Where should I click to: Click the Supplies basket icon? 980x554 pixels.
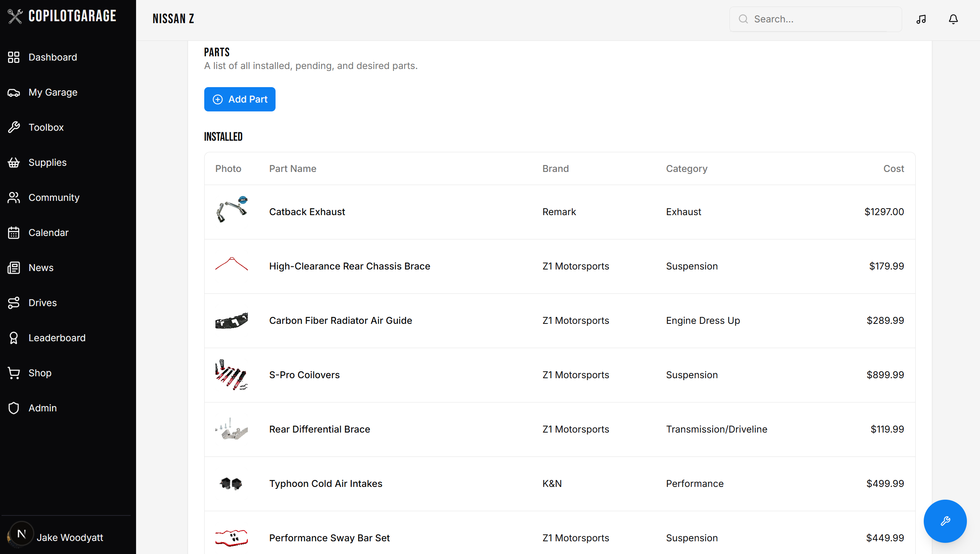point(14,163)
